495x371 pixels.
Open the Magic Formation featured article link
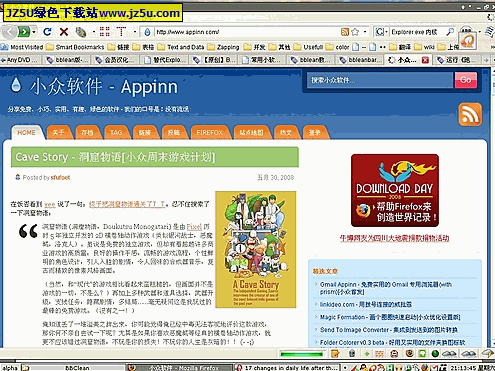tap(390, 317)
